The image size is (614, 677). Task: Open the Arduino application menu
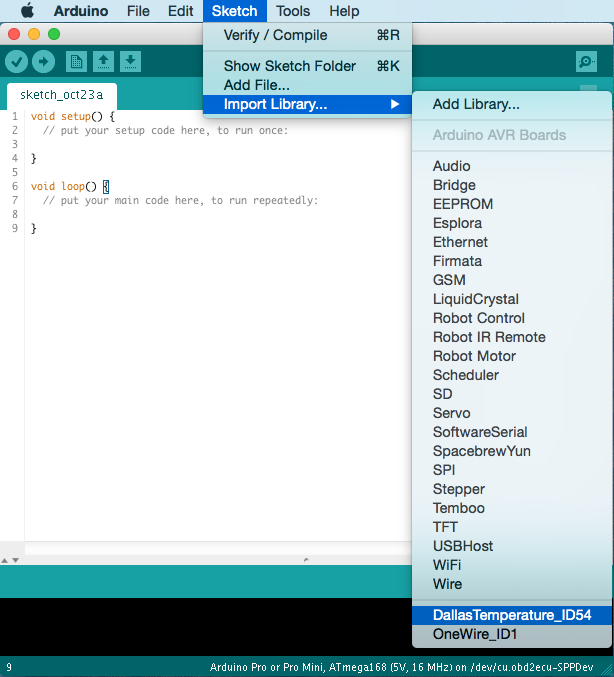(x=81, y=11)
